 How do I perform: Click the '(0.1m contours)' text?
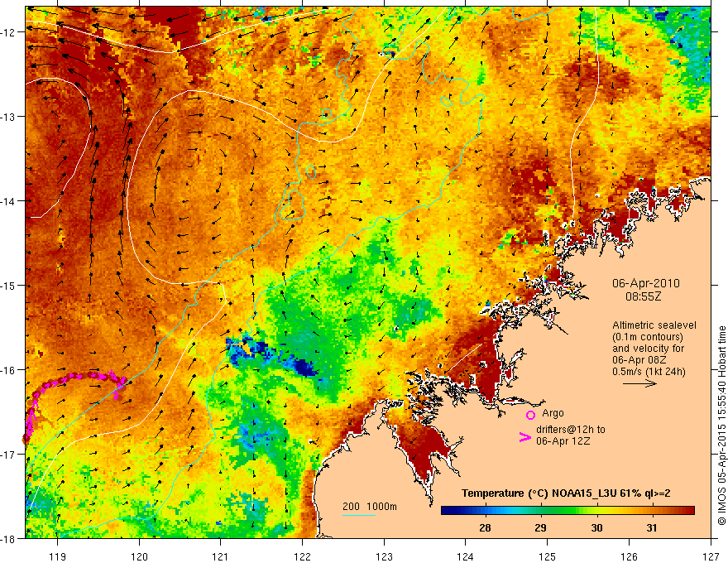pos(647,337)
